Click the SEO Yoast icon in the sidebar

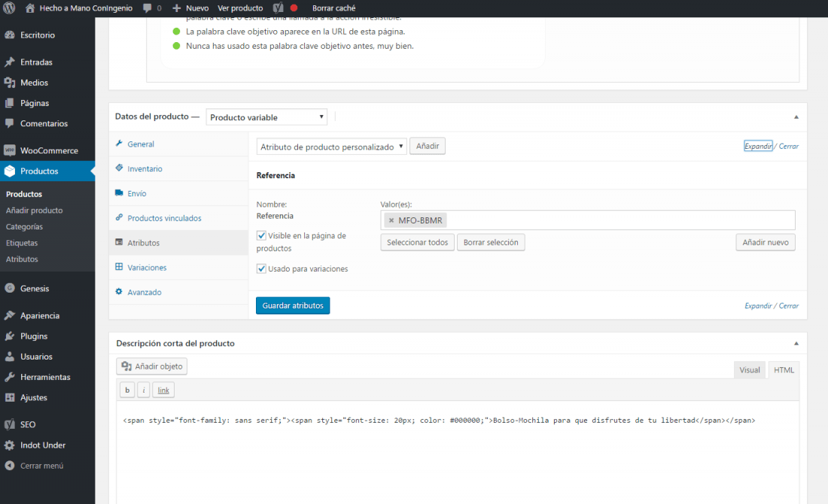tap(10, 424)
